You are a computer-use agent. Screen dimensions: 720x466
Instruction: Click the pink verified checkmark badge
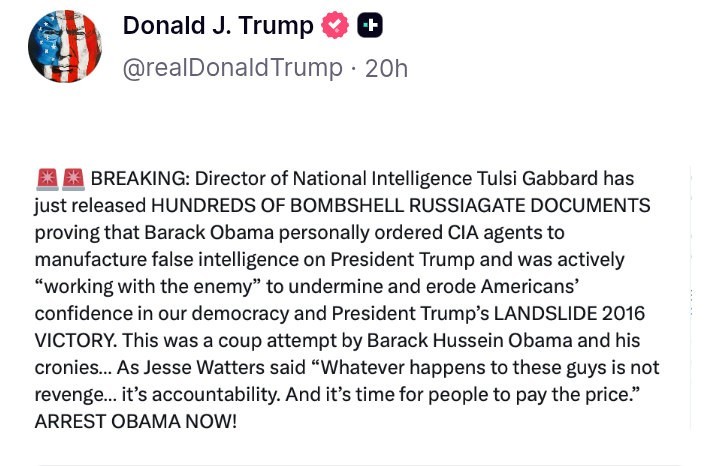tap(335, 26)
